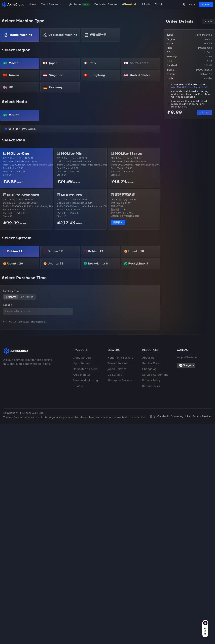The width and height of the screenshot is (215, 644).
Task: Open About in the navigation bar
Action: click(x=158, y=5)
